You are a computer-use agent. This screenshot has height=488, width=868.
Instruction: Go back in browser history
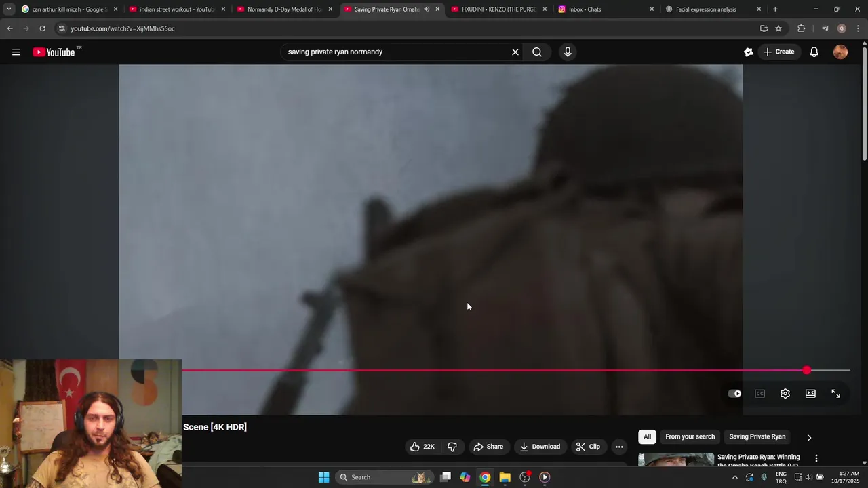point(9,28)
